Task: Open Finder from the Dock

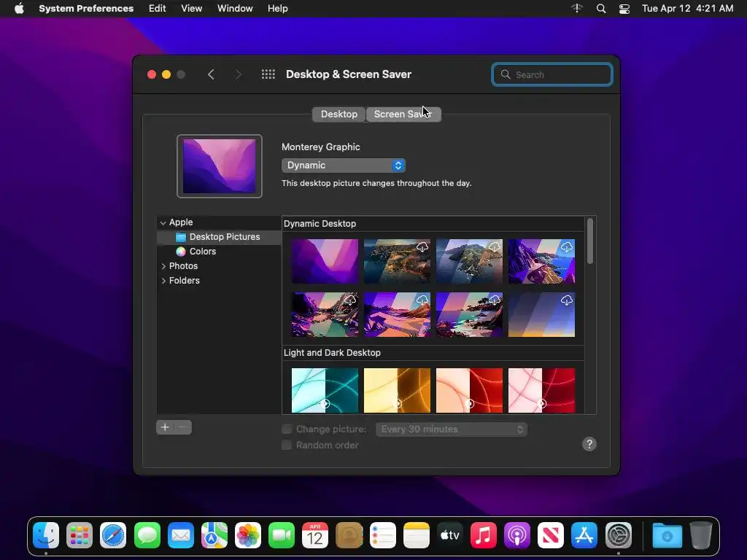Action: coord(46,535)
